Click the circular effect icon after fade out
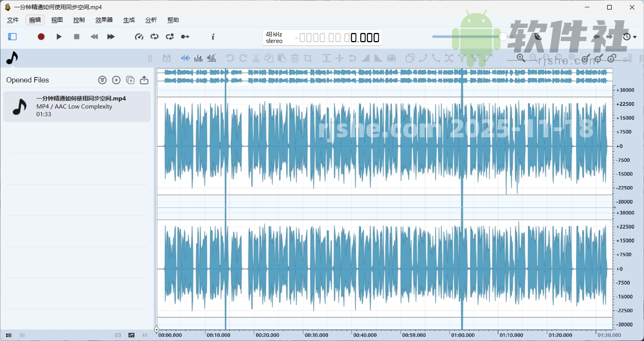 392,58
